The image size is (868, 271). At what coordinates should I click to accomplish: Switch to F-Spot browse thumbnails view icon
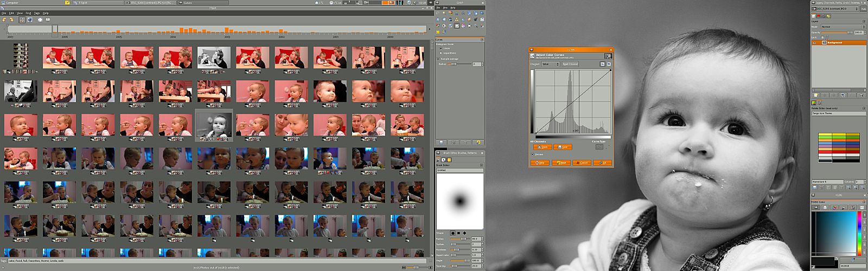coord(22,20)
